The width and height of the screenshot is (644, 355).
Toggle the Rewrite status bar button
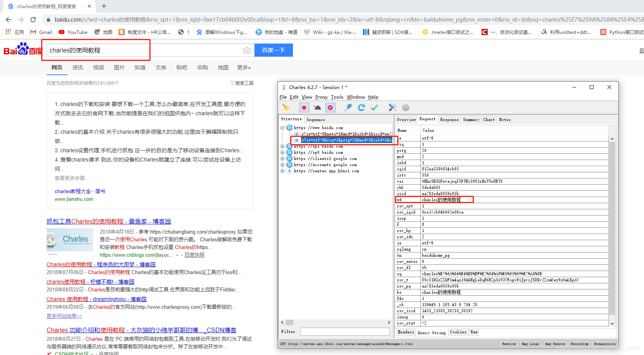pos(509,344)
